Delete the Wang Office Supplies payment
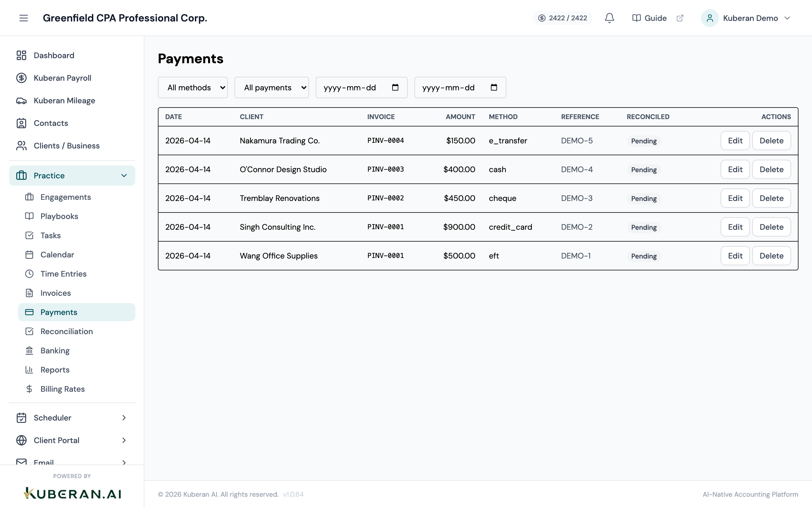This screenshot has width=812, height=508. click(771, 256)
